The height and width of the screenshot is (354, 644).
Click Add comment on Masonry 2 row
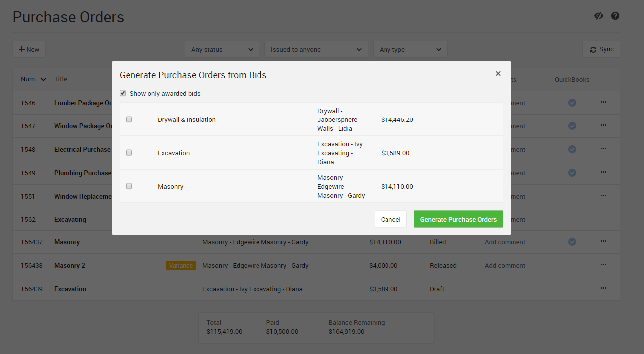pos(505,265)
